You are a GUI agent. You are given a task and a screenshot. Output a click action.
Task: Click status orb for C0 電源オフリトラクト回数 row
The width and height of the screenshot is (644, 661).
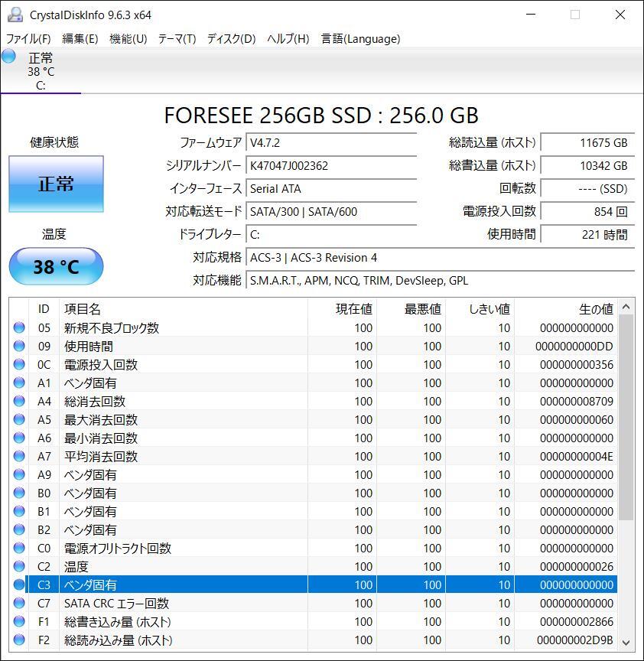click(19, 548)
